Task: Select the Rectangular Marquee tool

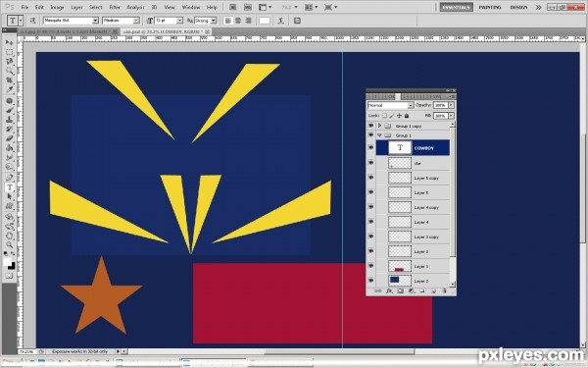Action: point(10,52)
